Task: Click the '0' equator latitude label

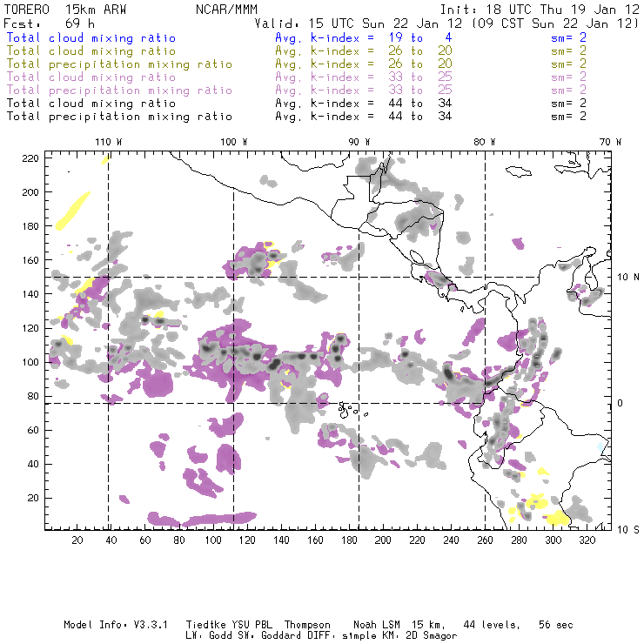Action: coord(621,403)
